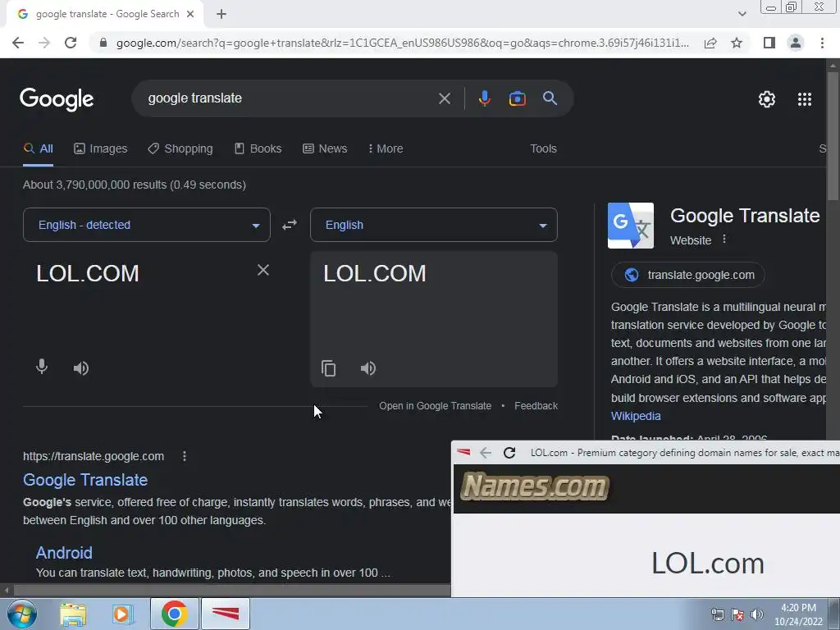Image resolution: width=840 pixels, height=630 pixels.
Task: Click in the google translate search field
Action: click(290, 98)
